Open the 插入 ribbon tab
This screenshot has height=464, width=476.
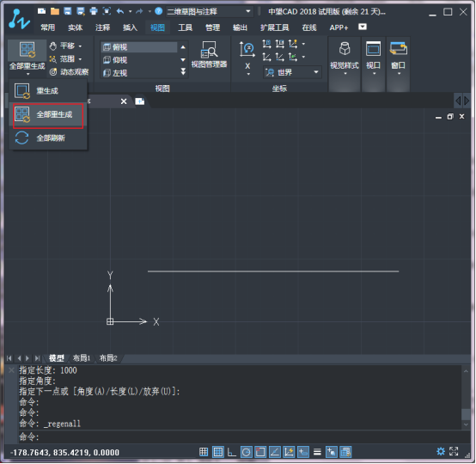point(130,27)
